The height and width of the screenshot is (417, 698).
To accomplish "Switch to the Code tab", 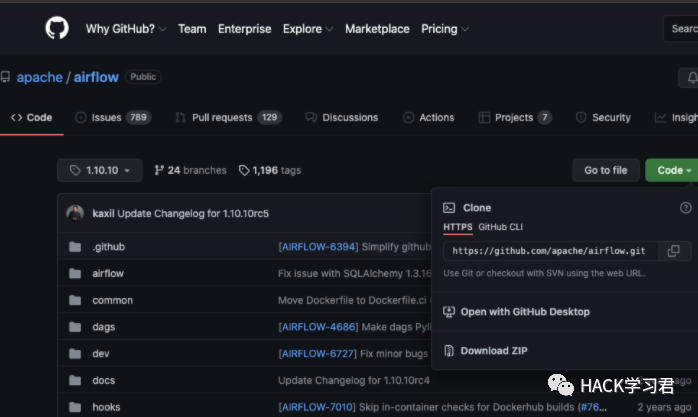I will coord(32,117).
